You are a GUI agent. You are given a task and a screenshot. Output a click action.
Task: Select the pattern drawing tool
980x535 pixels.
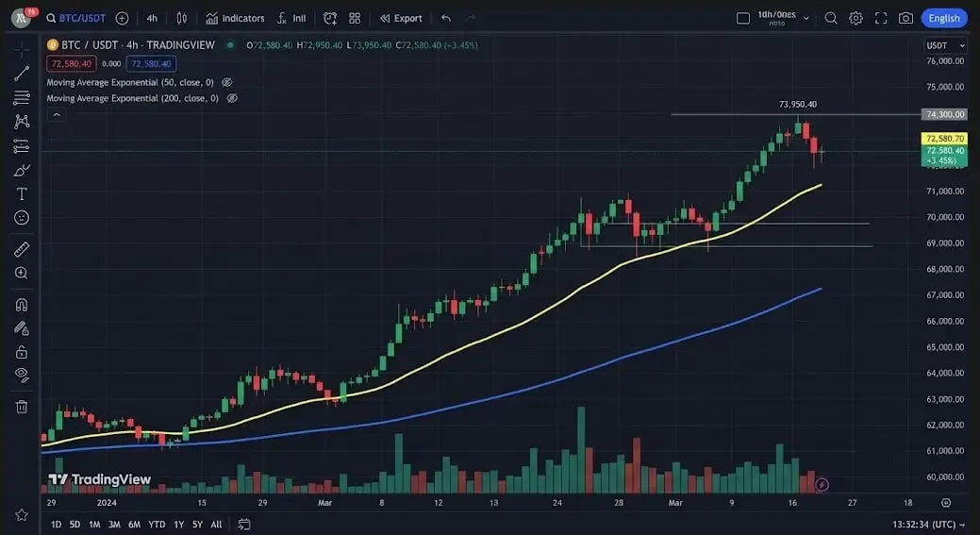[22, 122]
